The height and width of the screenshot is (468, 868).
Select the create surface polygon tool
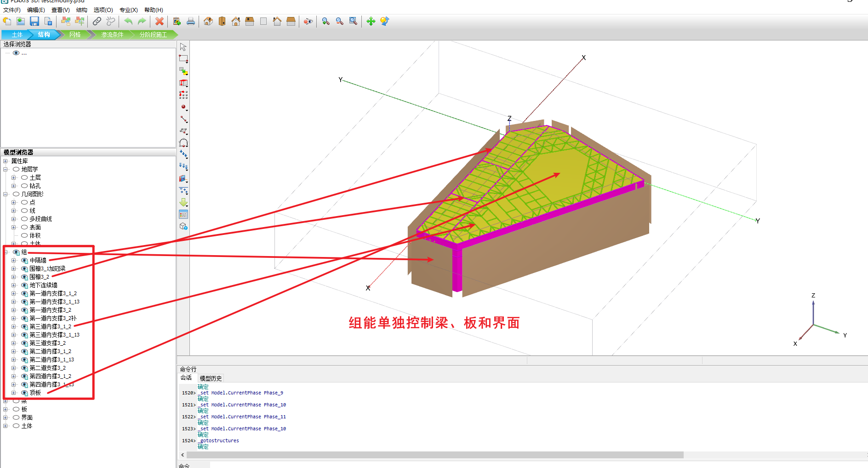click(x=183, y=131)
